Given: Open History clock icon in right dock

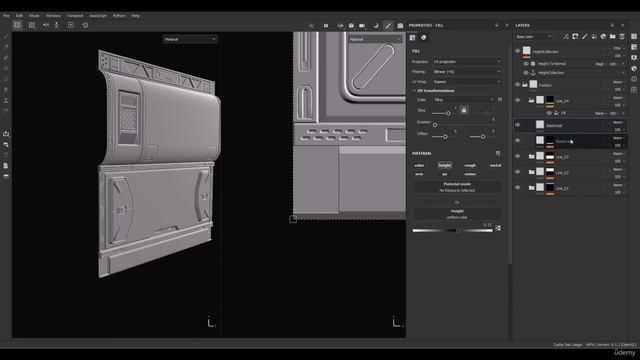Looking at the screenshot, I should (634, 79).
